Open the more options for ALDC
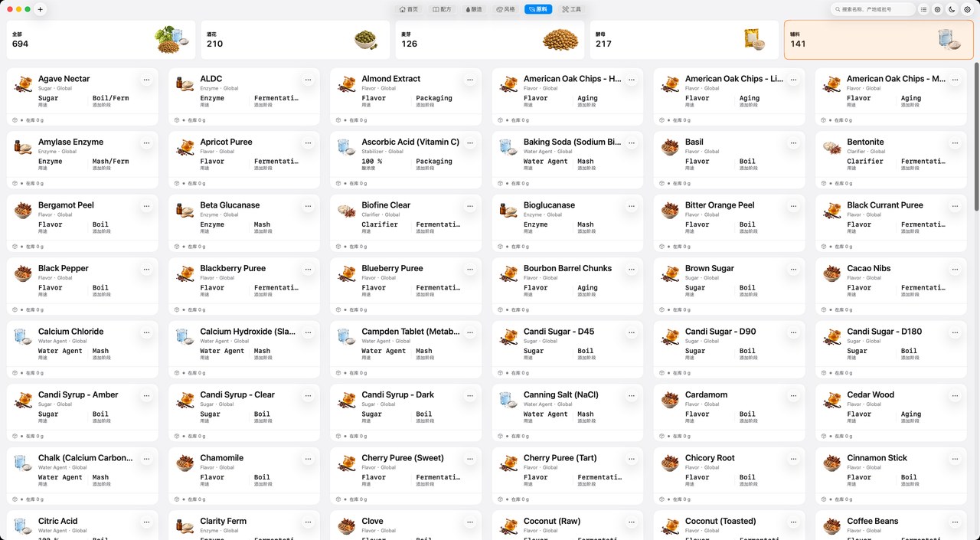Image resolution: width=980 pixels, height=540 pixels. coord(308,79)
